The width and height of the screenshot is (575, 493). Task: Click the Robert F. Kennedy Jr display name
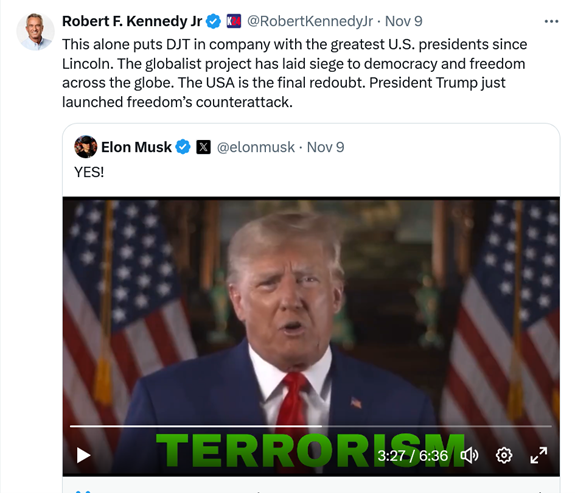[132, 21]
